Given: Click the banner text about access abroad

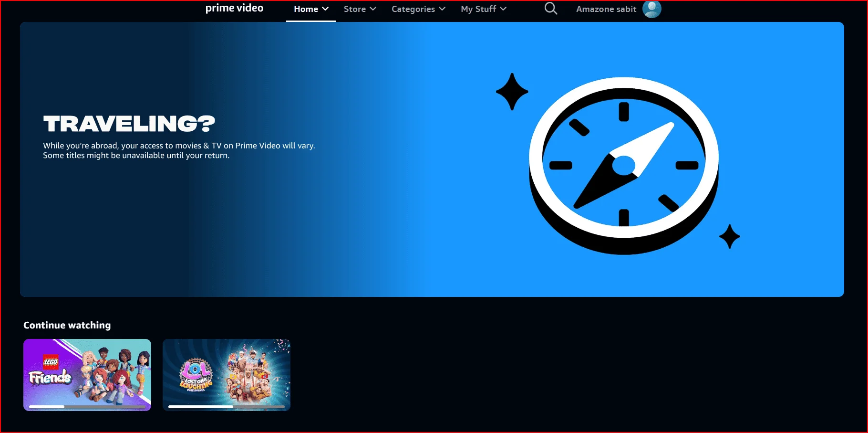Looking at the screenshot, I should (x=179, y=150).
